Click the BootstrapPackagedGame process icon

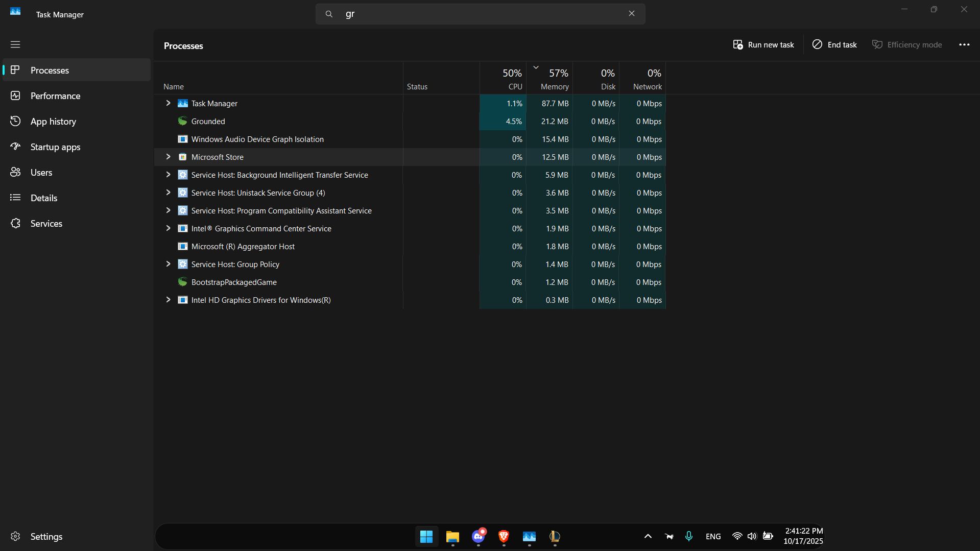point(182,282)
